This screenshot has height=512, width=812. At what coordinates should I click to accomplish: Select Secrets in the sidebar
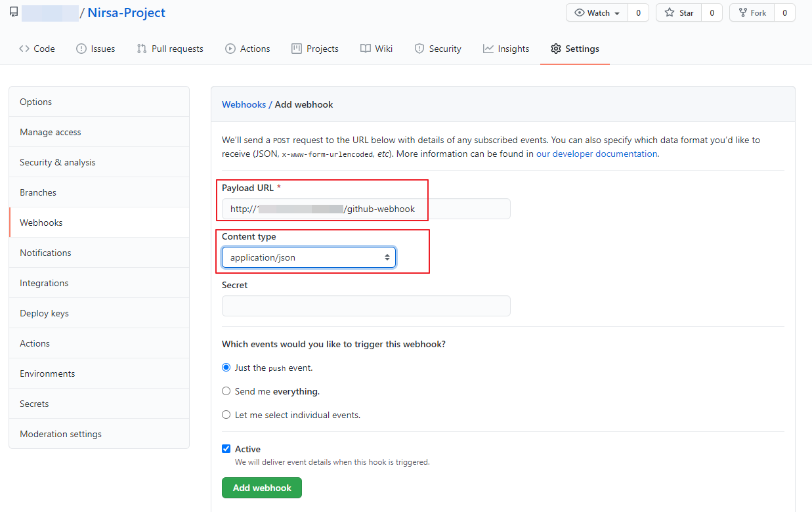[99, 404]
